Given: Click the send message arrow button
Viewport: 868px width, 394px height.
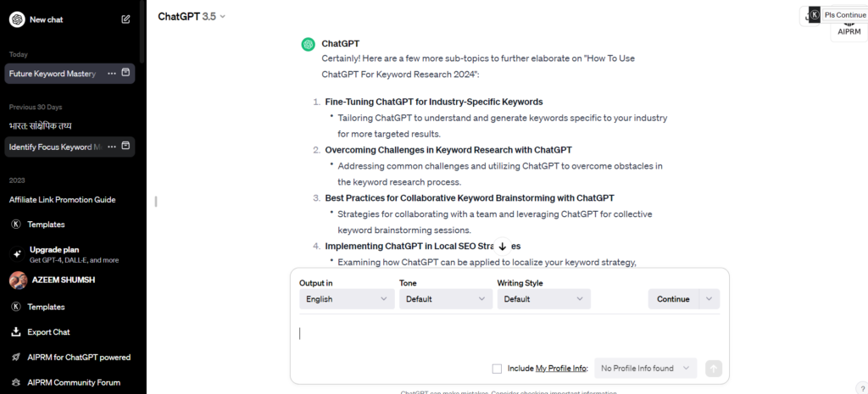Looking at the screenshot, I should pos(714,369).
